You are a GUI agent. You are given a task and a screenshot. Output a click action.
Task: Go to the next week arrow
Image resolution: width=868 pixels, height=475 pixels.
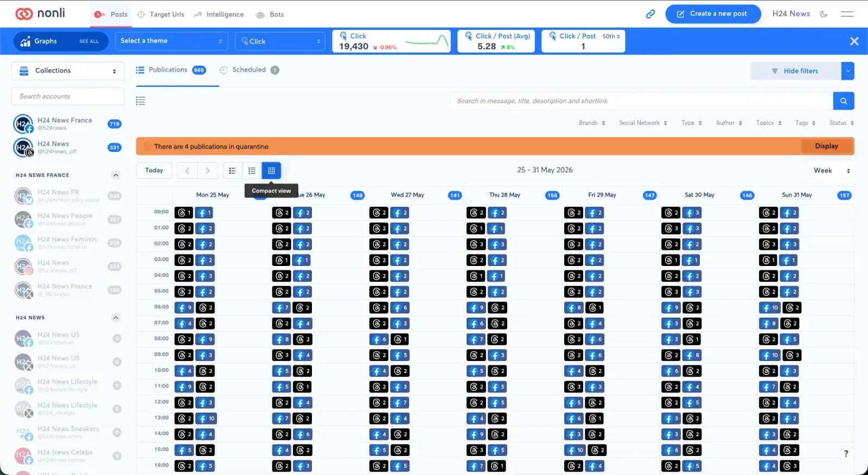[207, 170]
